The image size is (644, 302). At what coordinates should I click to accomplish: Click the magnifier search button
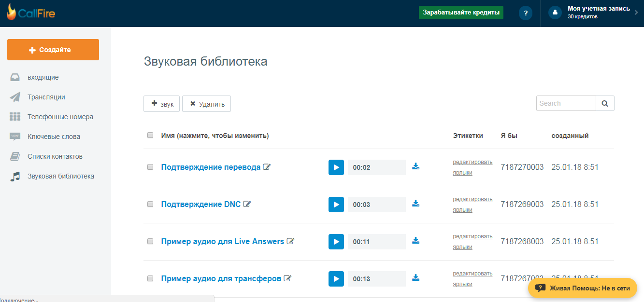[x=605, y=103]
